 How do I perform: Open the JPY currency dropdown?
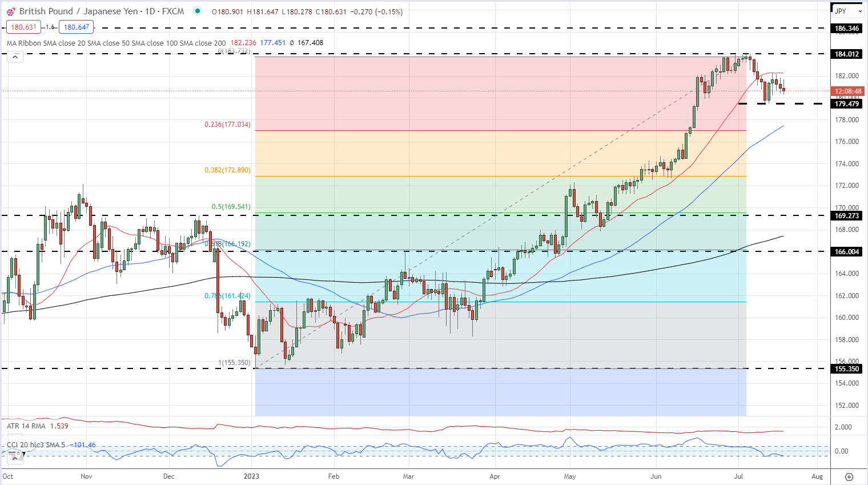[x=847, y=11]
